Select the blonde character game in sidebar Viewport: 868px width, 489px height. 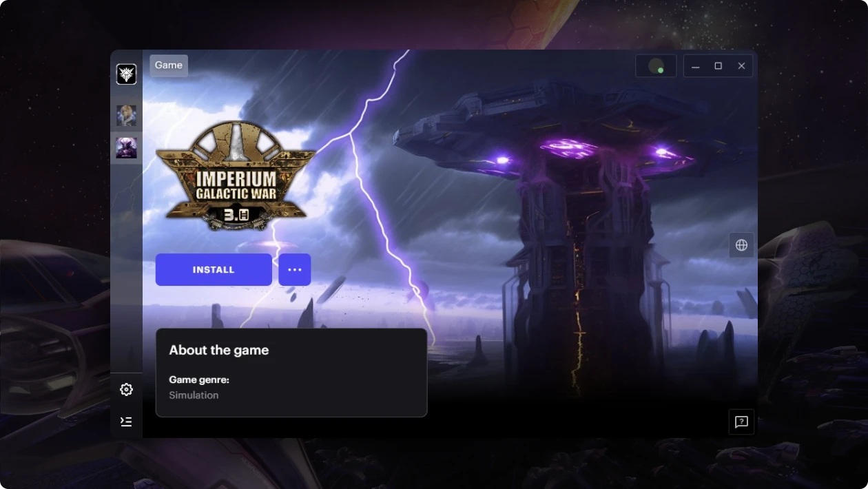(x=126, y=116)
